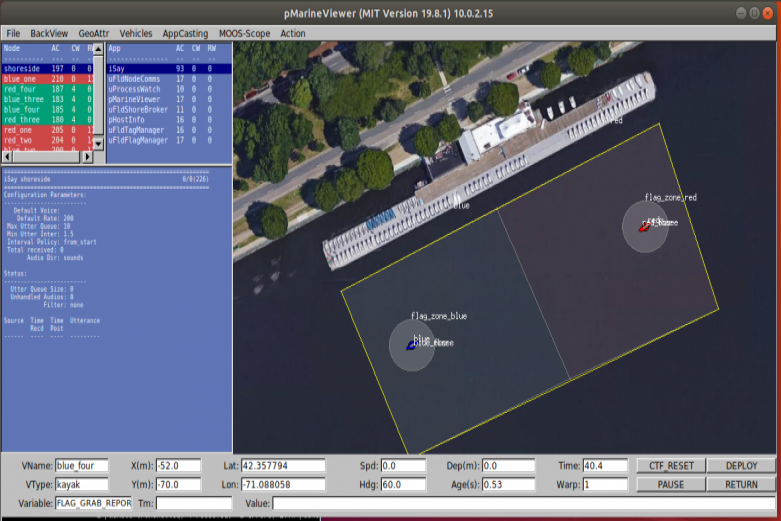Image resolution: width=781 pixels, height=521 pixels.
Task: Open the GeoAttr menu
Action: (94, 33)
